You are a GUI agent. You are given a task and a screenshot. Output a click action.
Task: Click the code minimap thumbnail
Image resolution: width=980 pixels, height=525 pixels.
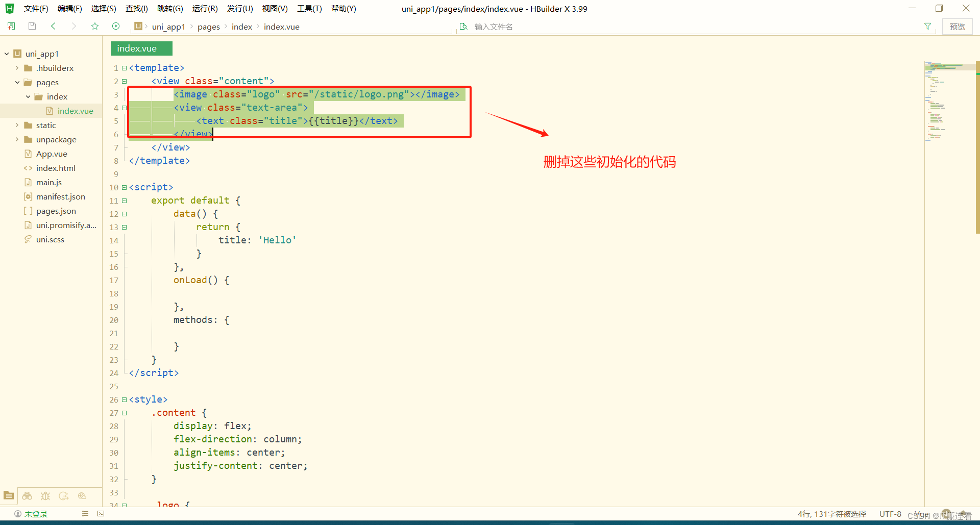click(949, 102)
